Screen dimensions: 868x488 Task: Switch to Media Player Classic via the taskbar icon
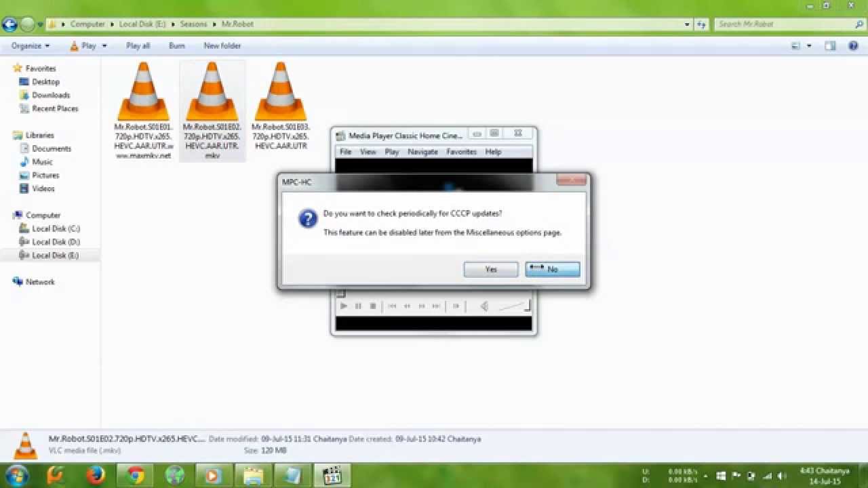pyautogui.click(x=332, y=476)
